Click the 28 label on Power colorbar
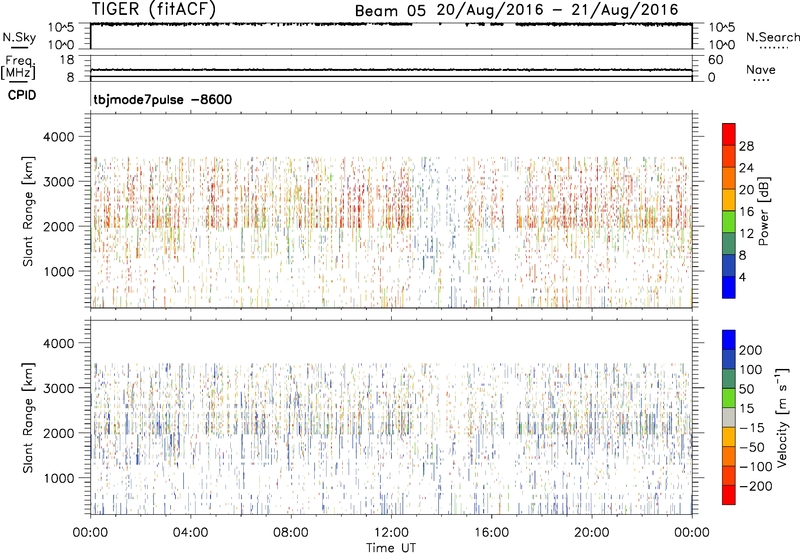The height and width of the screenshot is (554, 800). tap(746, 146)
